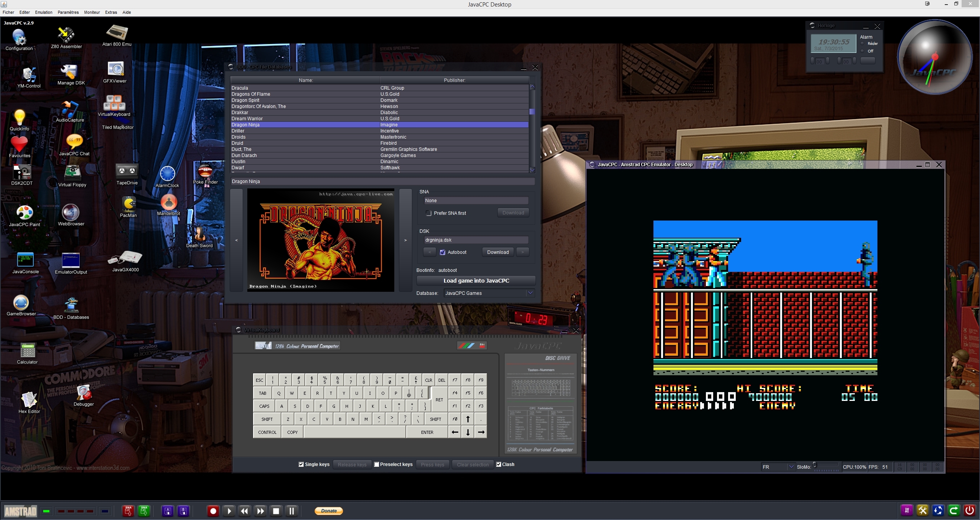Click the ESC key on the VirtualKeyboard

pos(260,380)
